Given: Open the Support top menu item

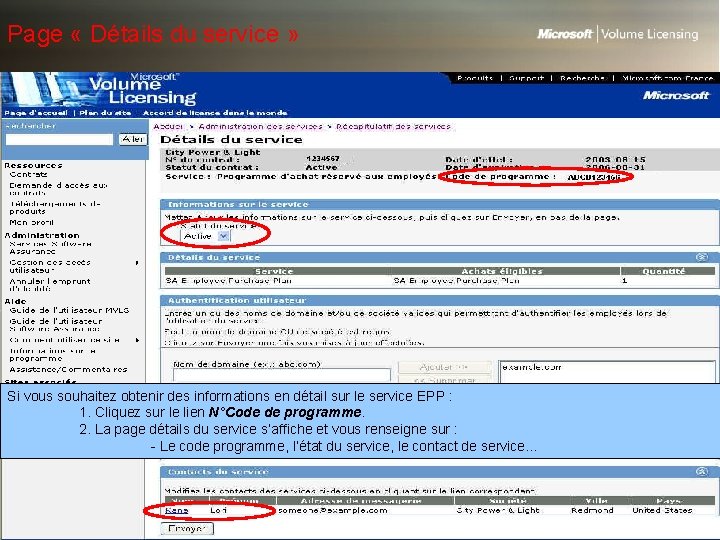Looking at the screenshot, I should click(x=526, y=78).
